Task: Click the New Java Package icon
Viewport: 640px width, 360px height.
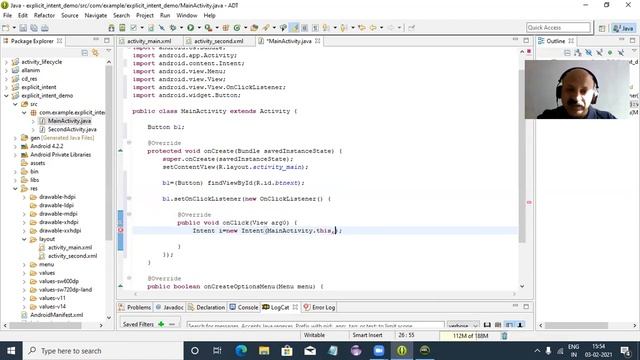Action: [x=226, y=28]
